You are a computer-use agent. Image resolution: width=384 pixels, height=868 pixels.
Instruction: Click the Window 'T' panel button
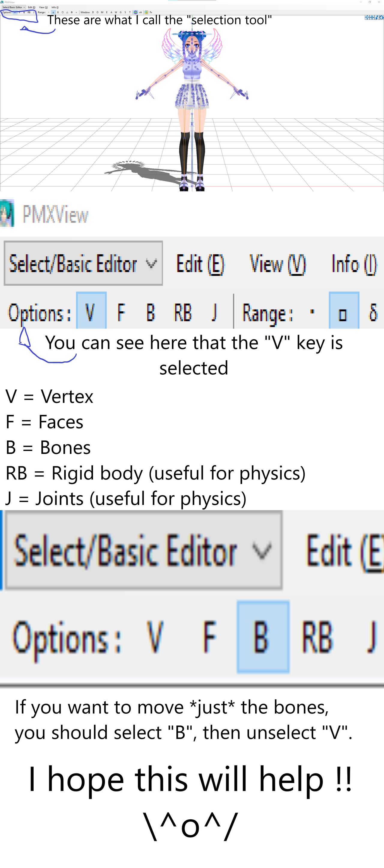coord(130,12)
